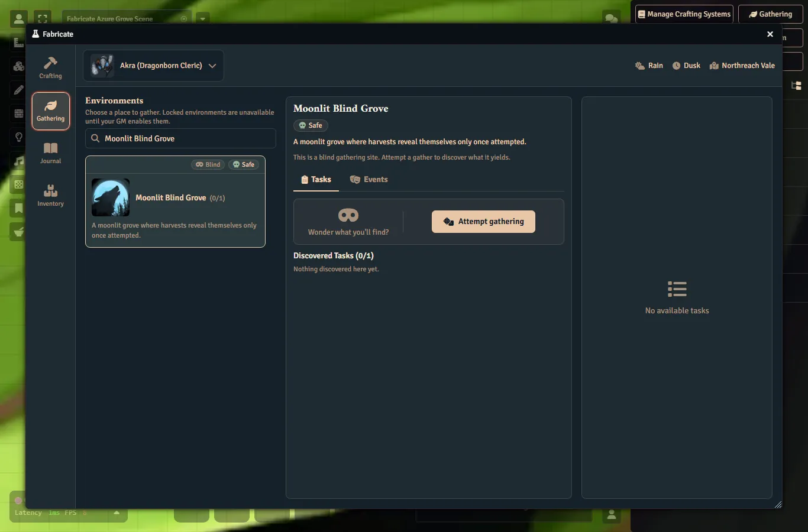This screenshot has width=808, height=532.
Task: Click the Safe badge under Moonlit Blind Grove heading
Action: tap(311, 125)
